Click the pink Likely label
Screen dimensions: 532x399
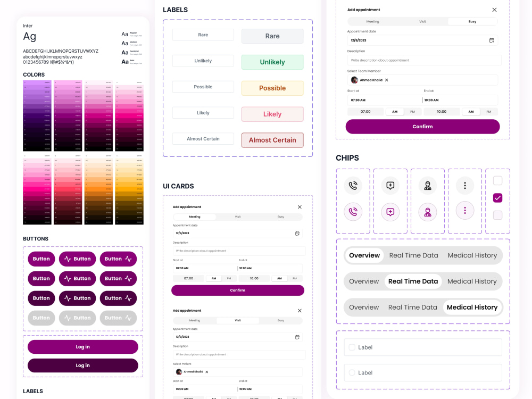pyautogui.click(x=272, y=114)
